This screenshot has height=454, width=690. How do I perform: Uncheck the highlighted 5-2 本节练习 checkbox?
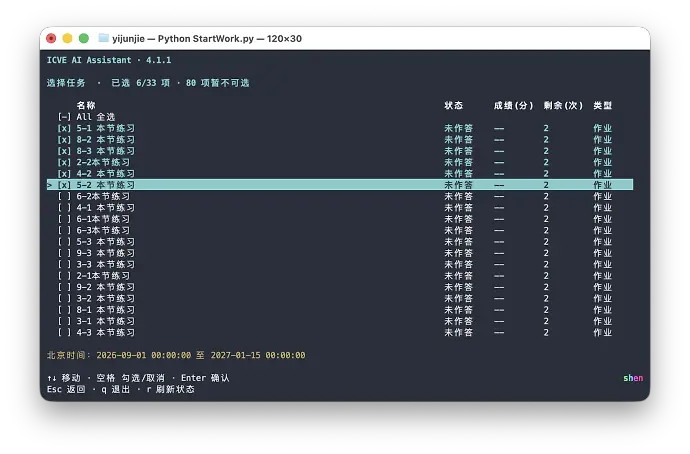(64, 185)
